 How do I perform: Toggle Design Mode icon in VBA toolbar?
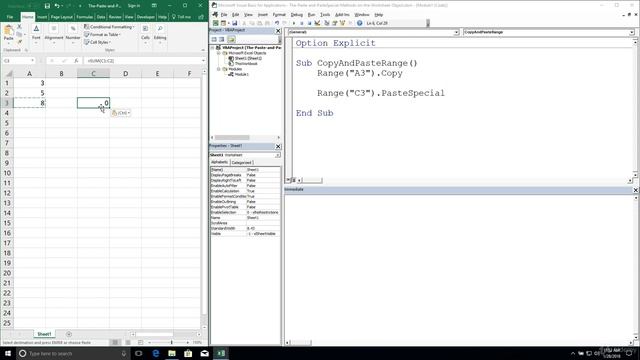(317, 23)
